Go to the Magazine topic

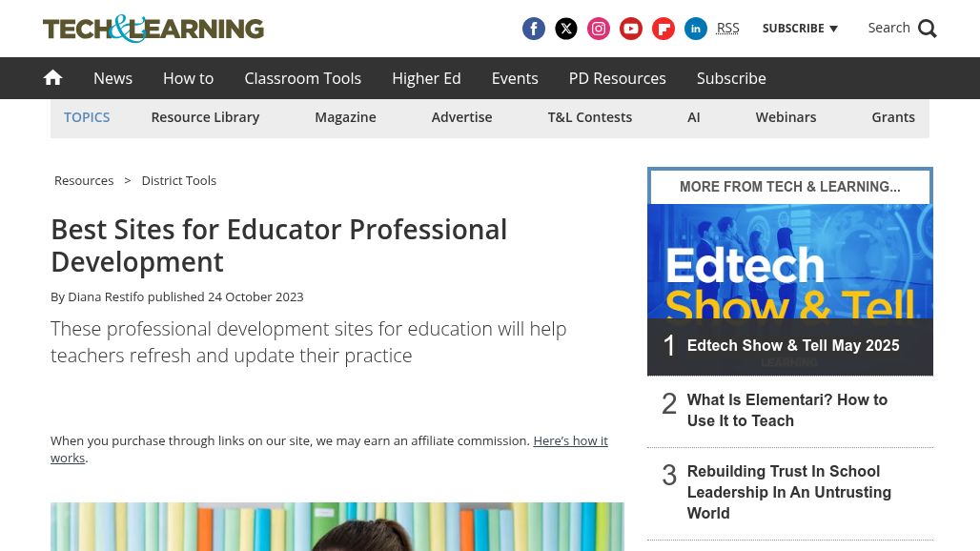click(x=346, y=117)
